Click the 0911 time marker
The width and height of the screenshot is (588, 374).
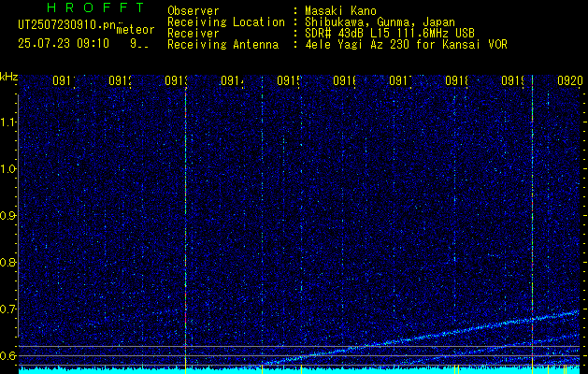coord(64,80)
